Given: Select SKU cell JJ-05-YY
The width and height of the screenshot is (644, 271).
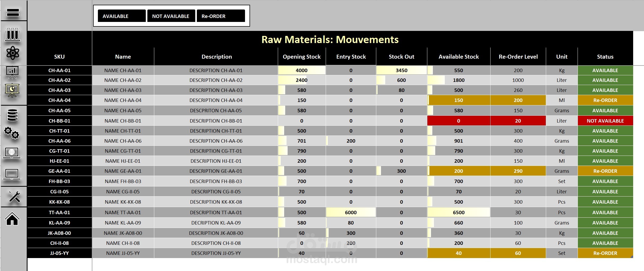Looking at the screenshot, I should tap(60, 253).
